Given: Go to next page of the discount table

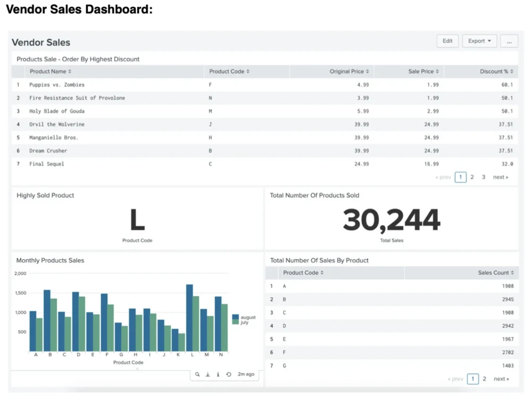Looking at the screenshot, I should 499,177.
